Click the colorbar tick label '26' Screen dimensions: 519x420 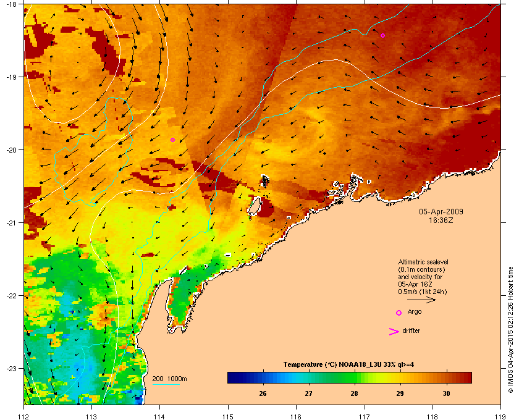(x=263, y=393)
